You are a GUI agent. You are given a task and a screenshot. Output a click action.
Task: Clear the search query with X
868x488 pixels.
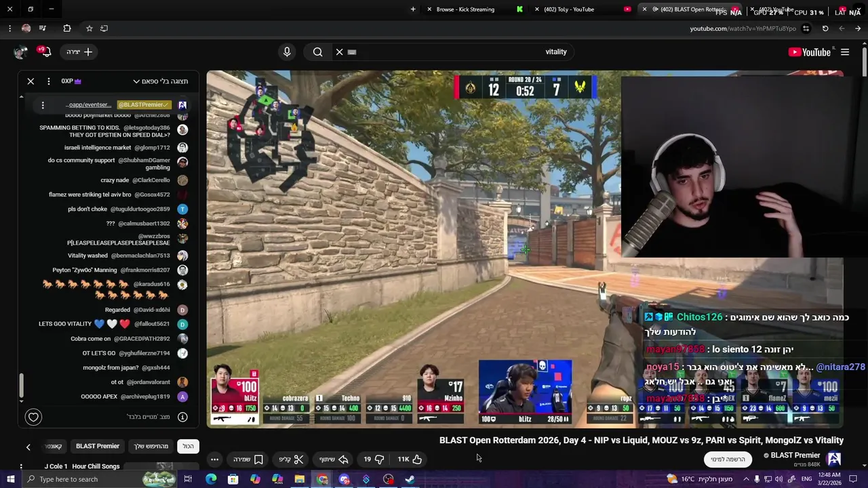(x=340, y=52)
